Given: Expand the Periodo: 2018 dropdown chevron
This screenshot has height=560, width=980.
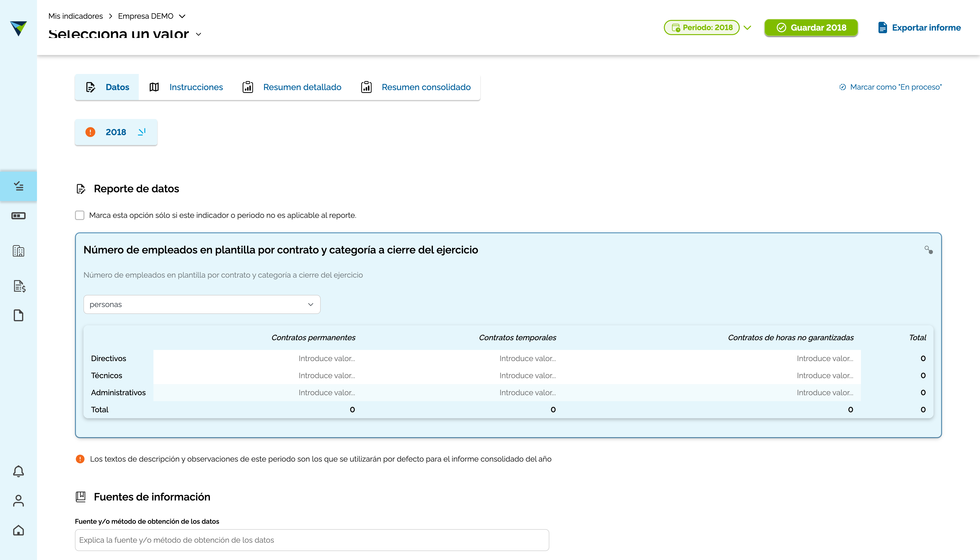Looking at the screenshot, I should click(x=747, y=28).
